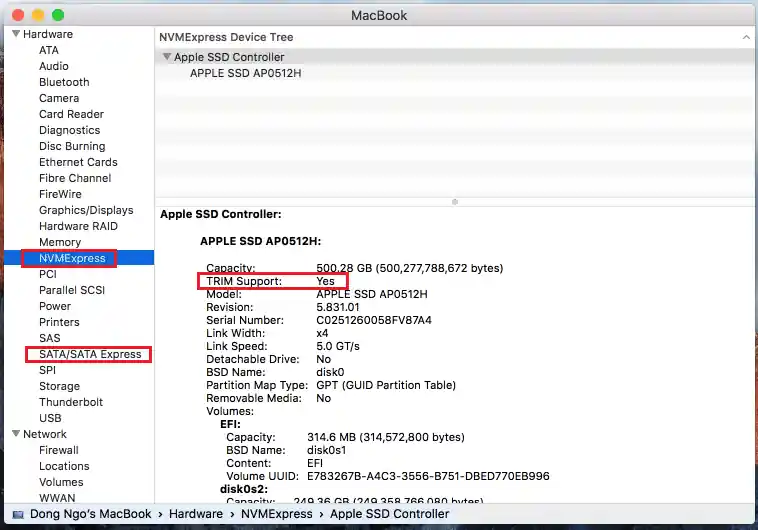Select Printers in the sidebar
The image size is (758, 530).
pyautogui.click(x=59, y=322)
